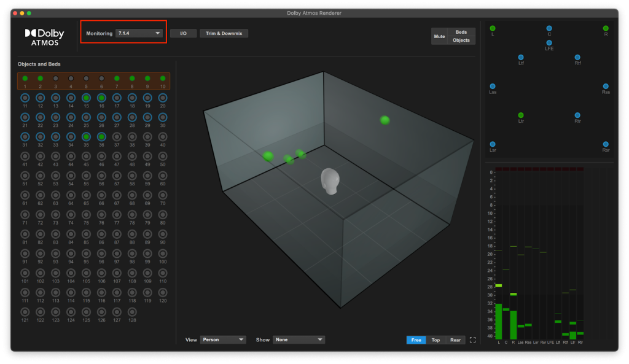Image resolution: width=629 pixels, height=364 pixels.
Task: Select bed channel 6 indicator
Action: point(101,79)
